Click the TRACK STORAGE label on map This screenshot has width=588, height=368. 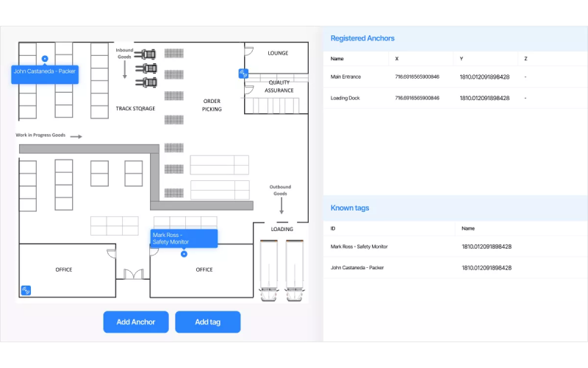[135, 108]
